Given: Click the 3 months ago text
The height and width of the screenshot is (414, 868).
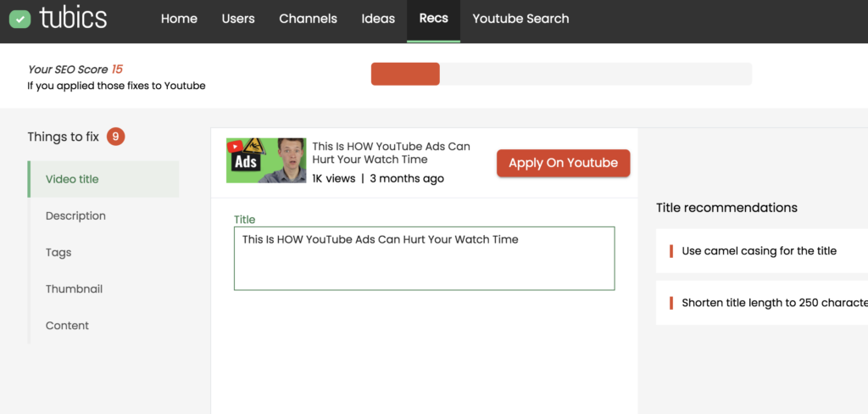Looking at the screenshot, I should pos(407,178).
